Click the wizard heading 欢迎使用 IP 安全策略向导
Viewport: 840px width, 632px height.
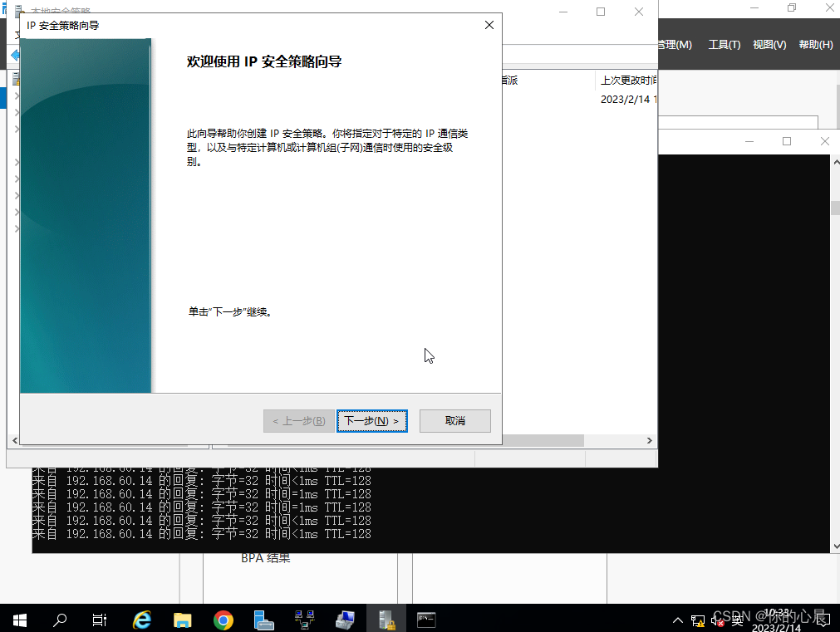coord(264,61)
